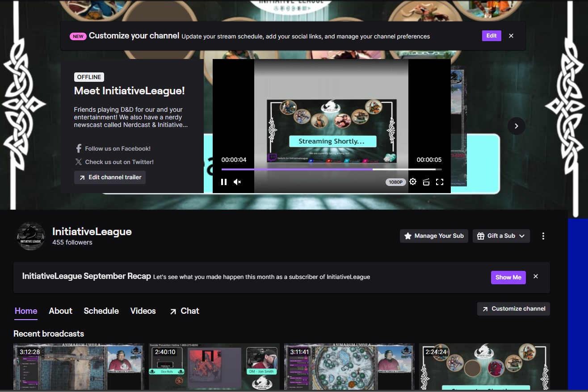Screen dimensions: 588x392
Task: Click the Meet InitiativeLeague! heading
Action: click(x=130, y=91)
